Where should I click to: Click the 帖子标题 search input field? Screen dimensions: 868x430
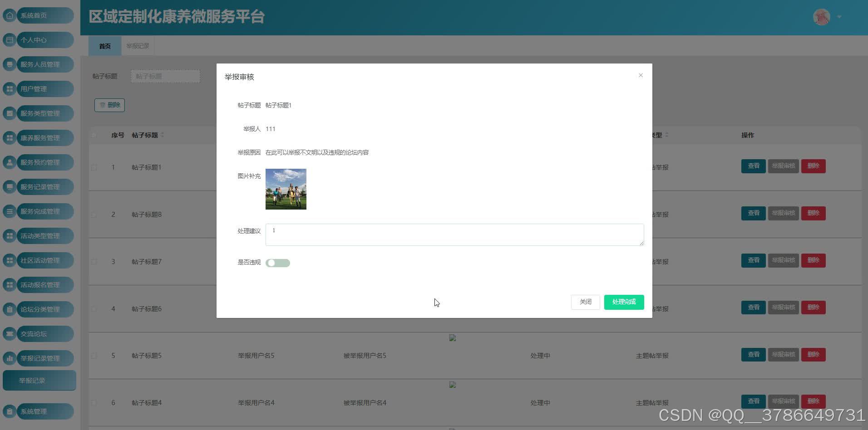(166, 76)
